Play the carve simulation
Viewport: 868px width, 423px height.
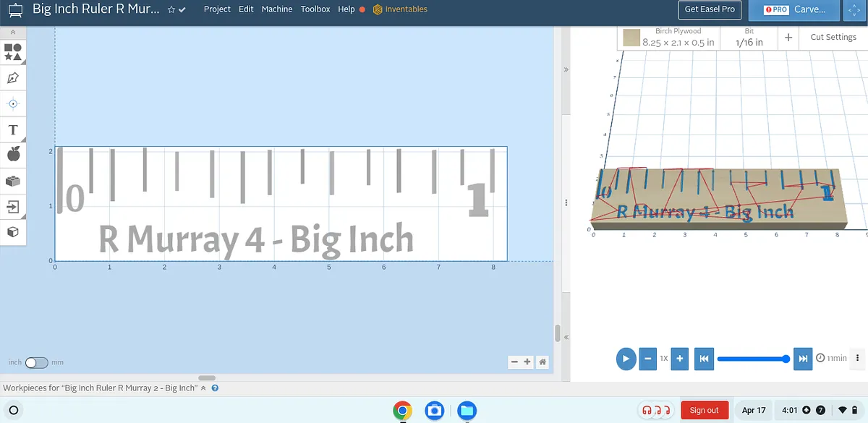tap(626, 358)
